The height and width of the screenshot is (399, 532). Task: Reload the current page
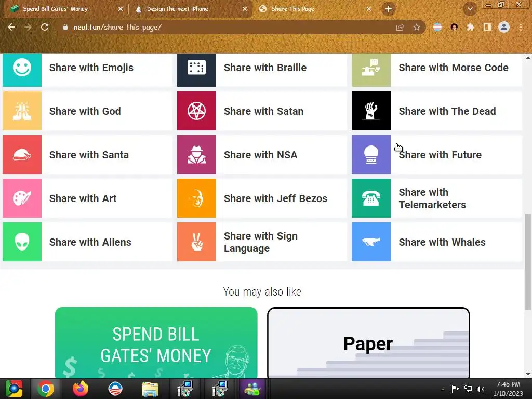(x=45, y=27)
